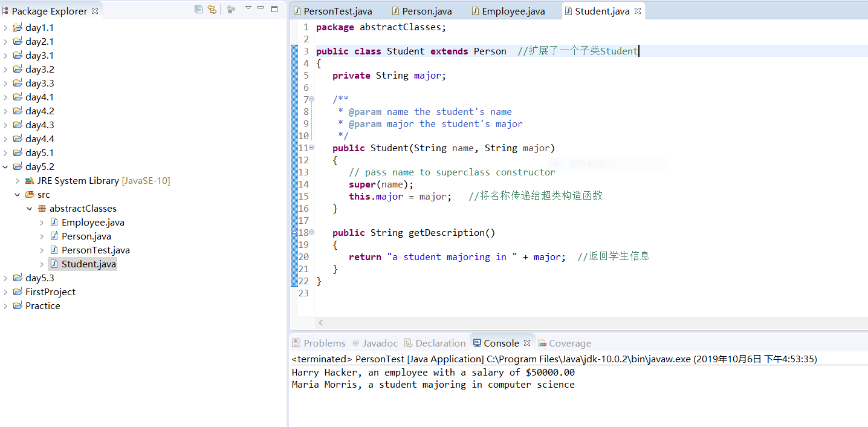Click Practice project folder icon
This screenshot has width=868, height=427.
(17, 305)
